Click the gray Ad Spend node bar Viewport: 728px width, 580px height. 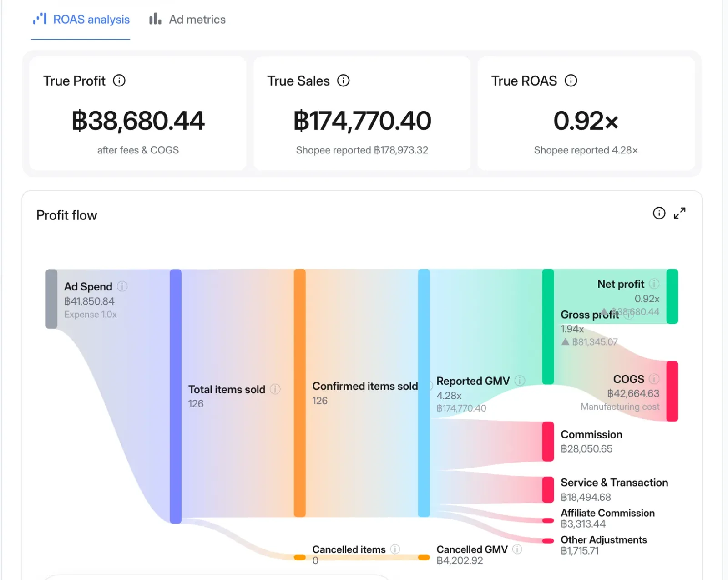[x=51, y=299]
